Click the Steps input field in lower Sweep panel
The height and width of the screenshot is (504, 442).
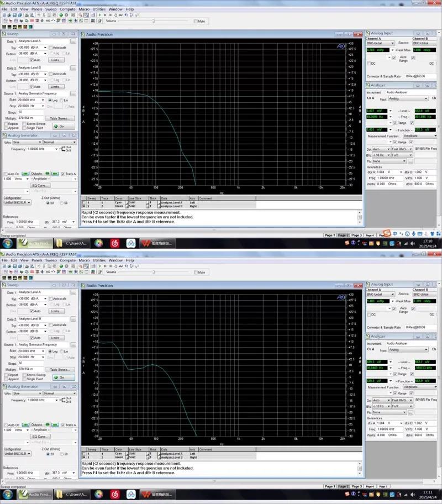pyautogui.click(x=25, y=364)
